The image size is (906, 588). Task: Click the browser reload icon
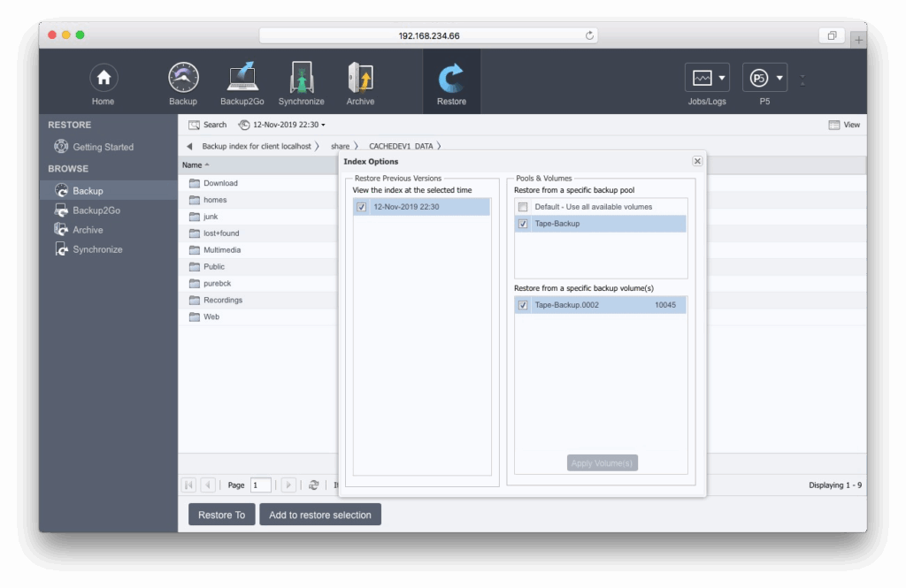pyautogui.click(x=590, y=36)
